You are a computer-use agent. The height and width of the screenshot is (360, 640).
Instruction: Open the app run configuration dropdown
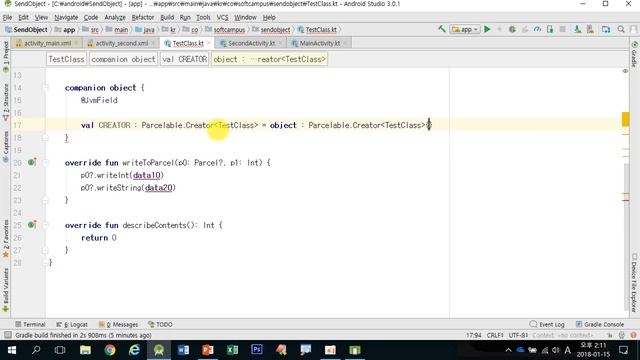click(465, 29)
